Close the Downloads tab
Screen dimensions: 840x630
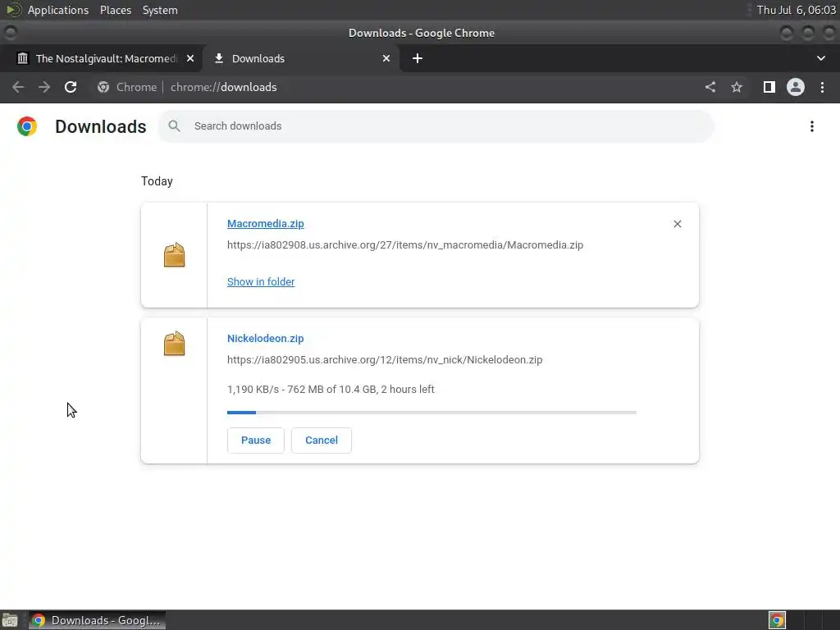pos(386,58)
